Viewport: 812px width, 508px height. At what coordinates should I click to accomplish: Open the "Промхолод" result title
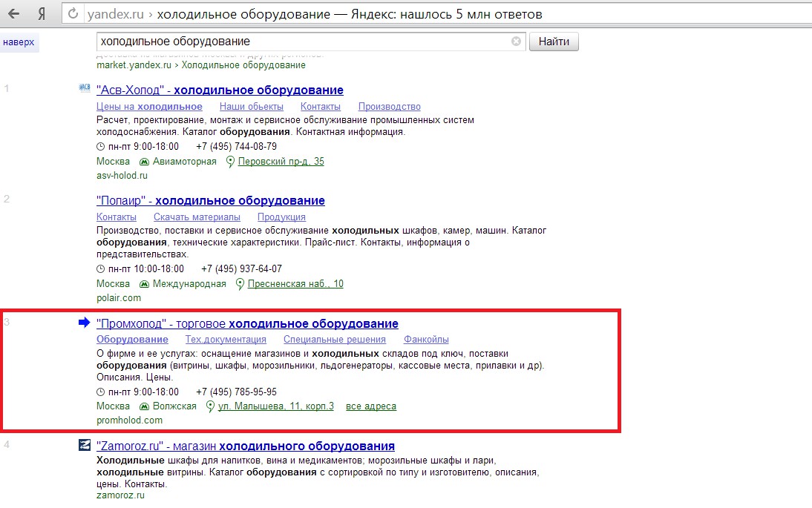[x=247, y=324]
